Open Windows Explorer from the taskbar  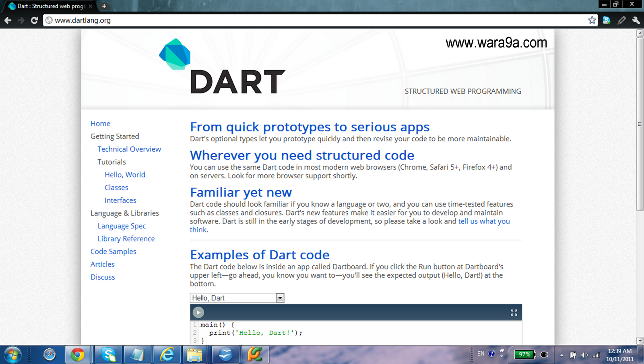[x=195, y=355]
